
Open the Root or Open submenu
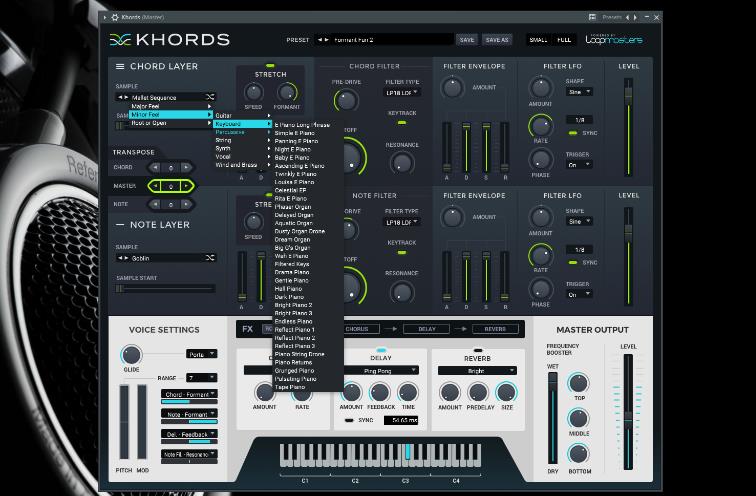click(171, 123)
